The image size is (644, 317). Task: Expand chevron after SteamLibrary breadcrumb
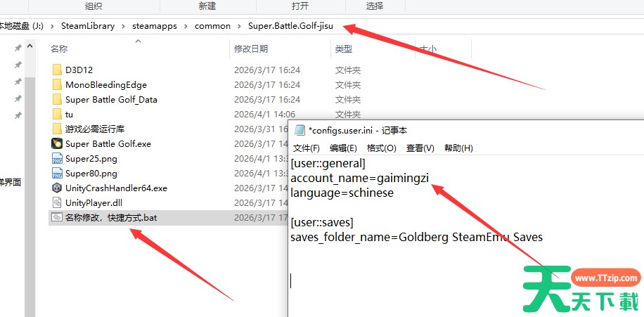pyautogui.click(x=123, y=26)
